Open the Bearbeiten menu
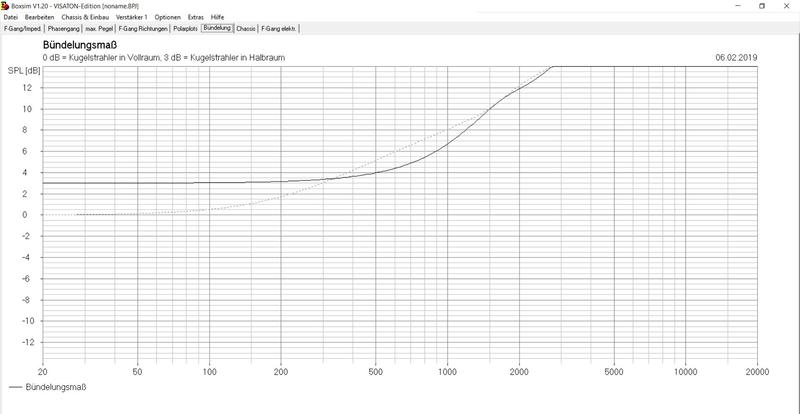This screenshot has width=800, height=414. 39,17
